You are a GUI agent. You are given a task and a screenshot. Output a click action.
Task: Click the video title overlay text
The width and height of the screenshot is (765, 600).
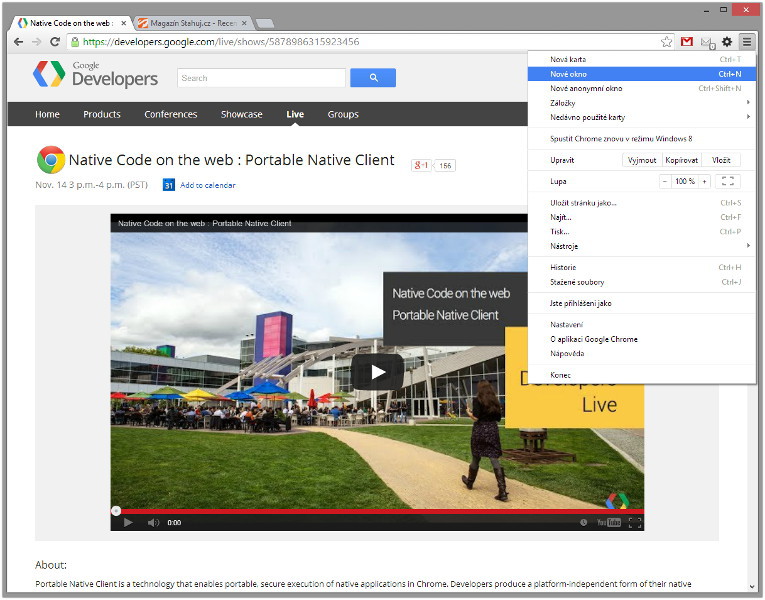pyautogui.click(x=204, y=223)
